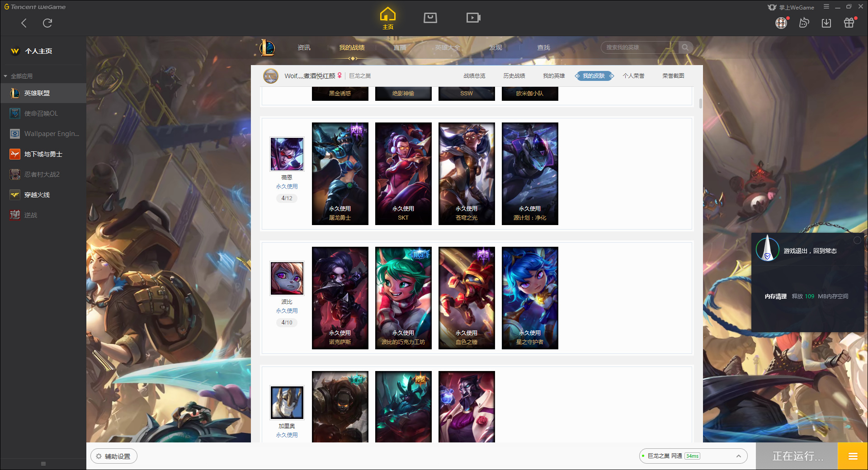Open the gift box icon
Image resolution: width=868 pixels, height=470 pixels.
[849, 23]
